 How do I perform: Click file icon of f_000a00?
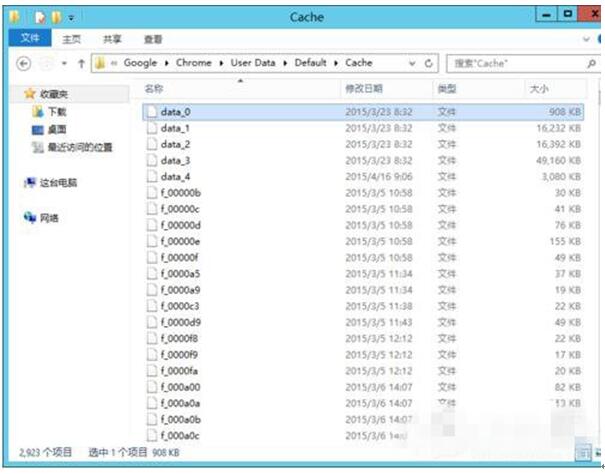click(152, 388)
